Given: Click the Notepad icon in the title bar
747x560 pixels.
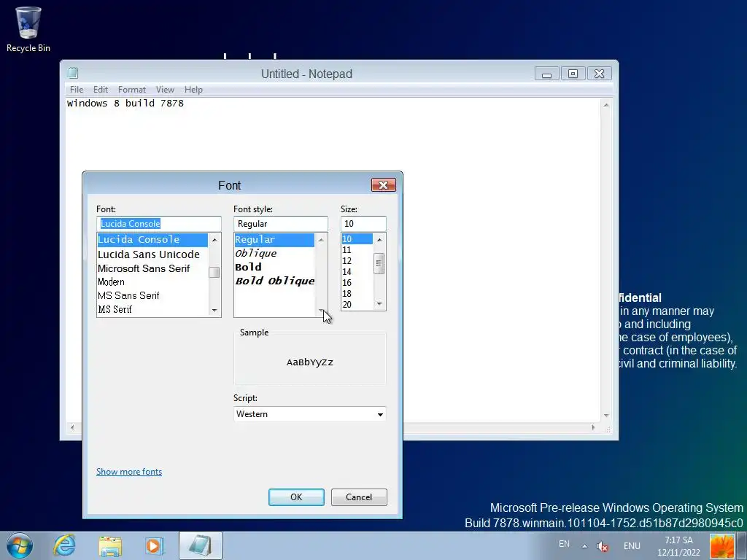Looking at the screenshot, I should [72, 74].
